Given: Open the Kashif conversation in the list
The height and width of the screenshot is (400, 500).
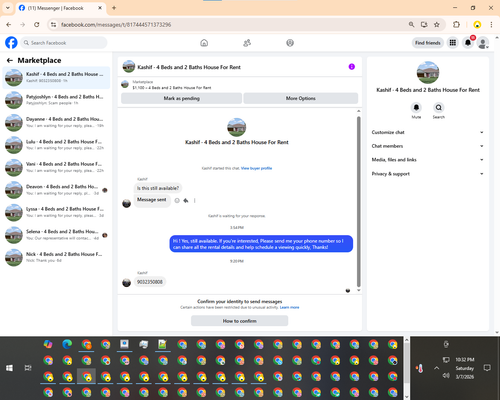Looking at the screenshot, I should pos(56,77).
